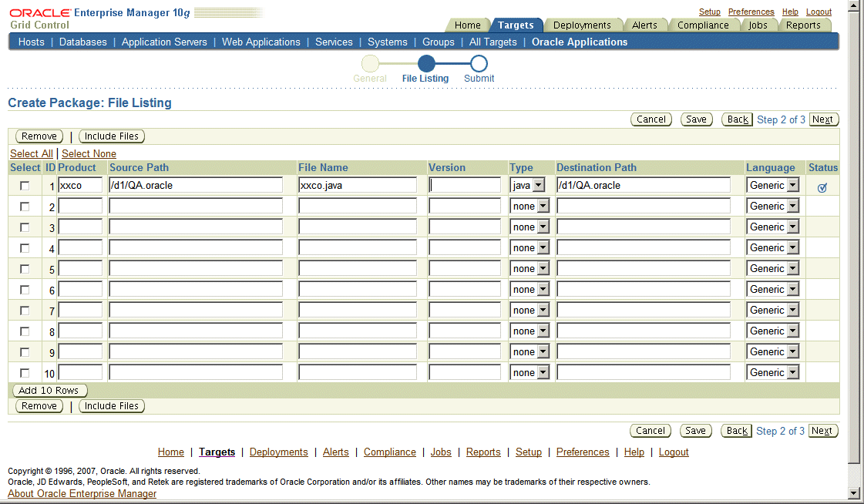Open the Language dropdown in row 8
The height and width of the screenshot is (504, 864).
(x=773, y=331)
